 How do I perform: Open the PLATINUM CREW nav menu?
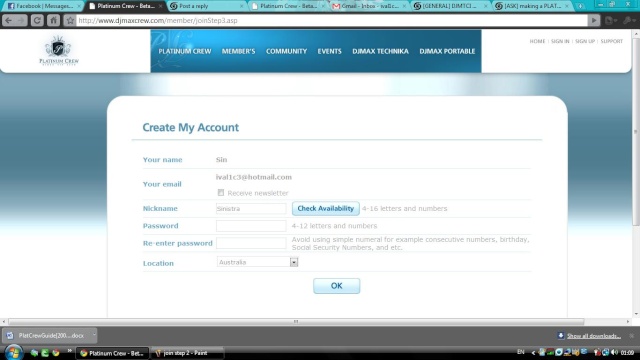185,51
